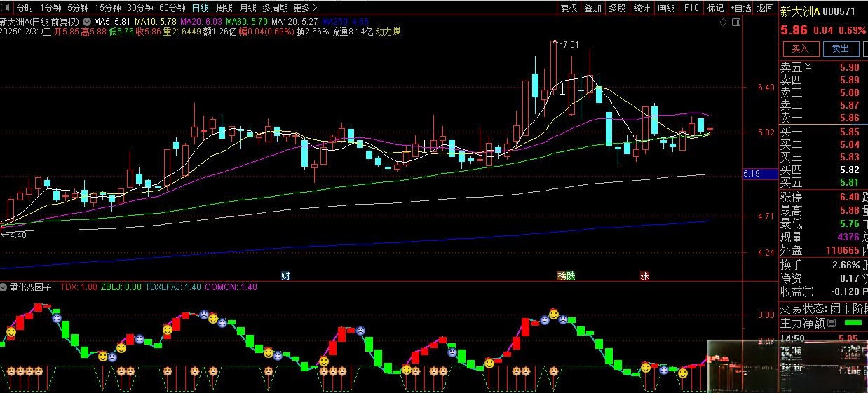The image size is (868, 393).
Task: Click the panel layout icon left of 分时
Action: 6,8
